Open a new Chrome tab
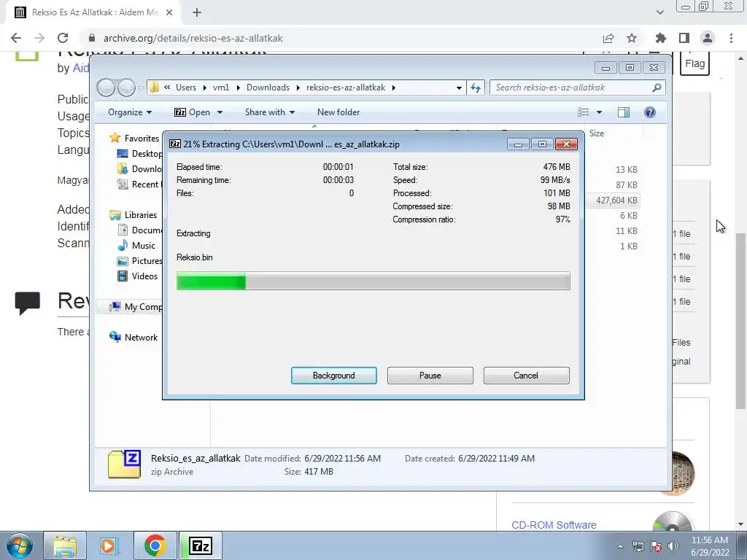Screen dimensions: 747x560 coord(197,13)
